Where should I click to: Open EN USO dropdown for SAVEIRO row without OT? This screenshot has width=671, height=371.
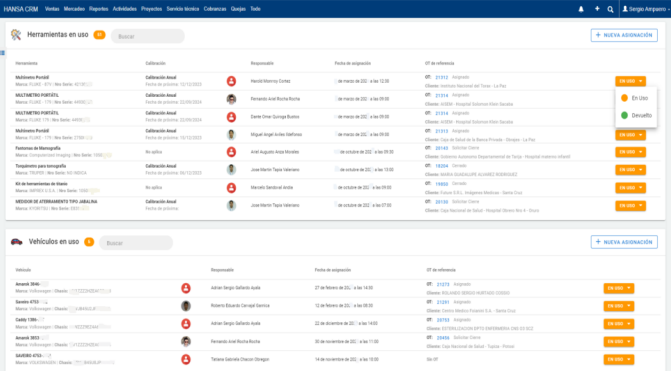click(x=619, y=359)
